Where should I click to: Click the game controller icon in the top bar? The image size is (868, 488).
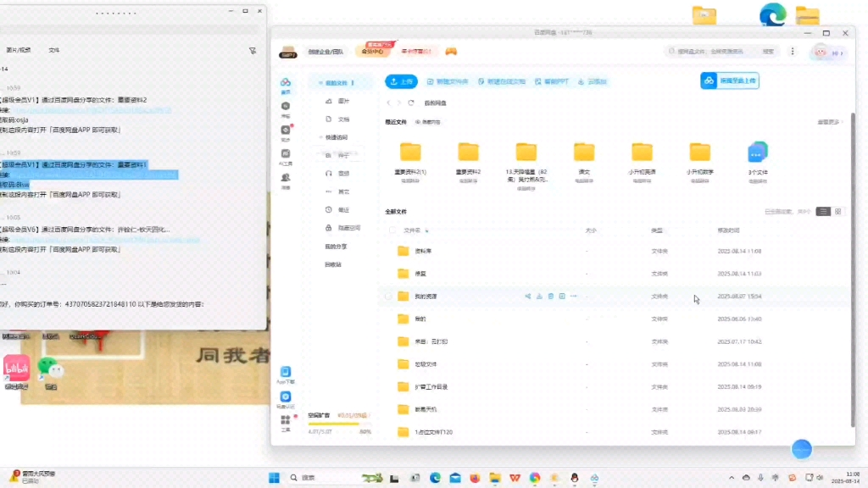[x=451, y=52]
